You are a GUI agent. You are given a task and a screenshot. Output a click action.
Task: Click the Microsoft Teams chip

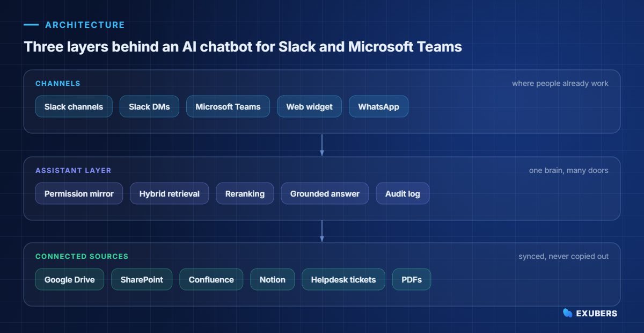tap(228, 106)
